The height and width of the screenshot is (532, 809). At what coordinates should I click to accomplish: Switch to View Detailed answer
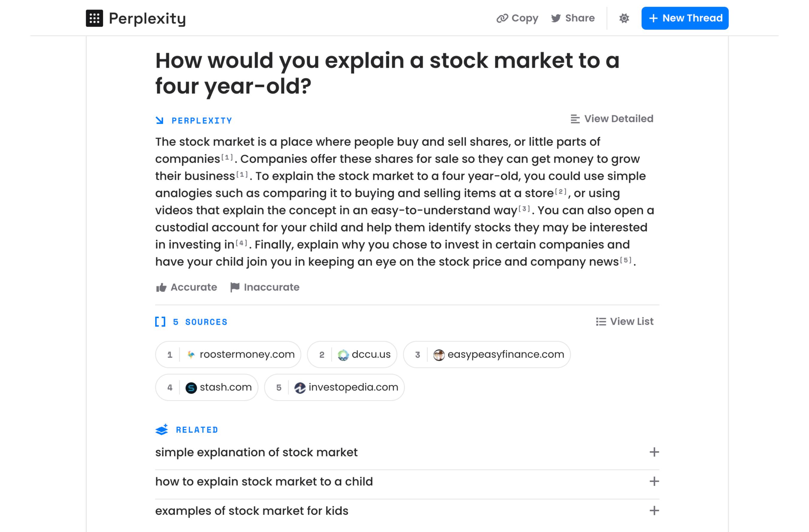(x=612, y=119)
